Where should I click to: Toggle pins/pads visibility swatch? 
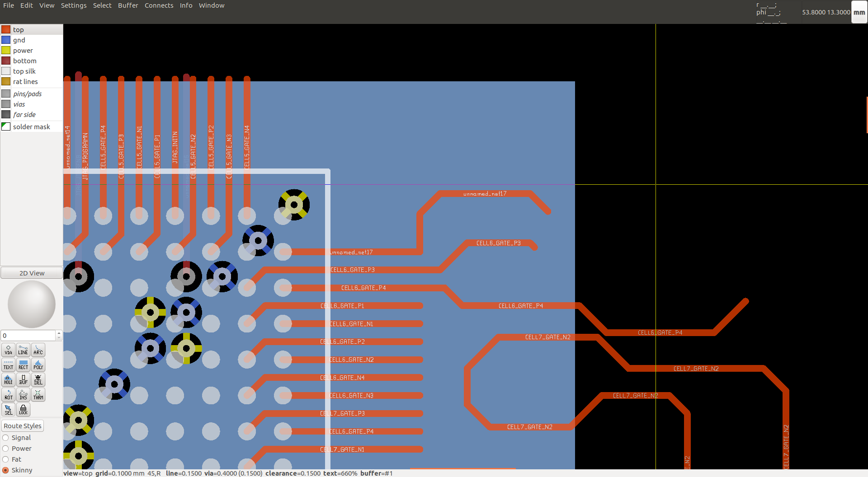tap(6, 94)
